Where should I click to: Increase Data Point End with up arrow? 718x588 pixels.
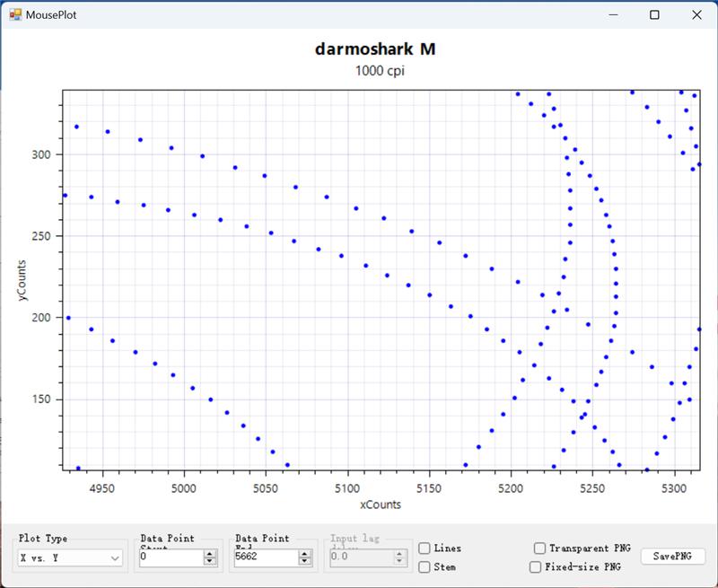click(305, 554)
